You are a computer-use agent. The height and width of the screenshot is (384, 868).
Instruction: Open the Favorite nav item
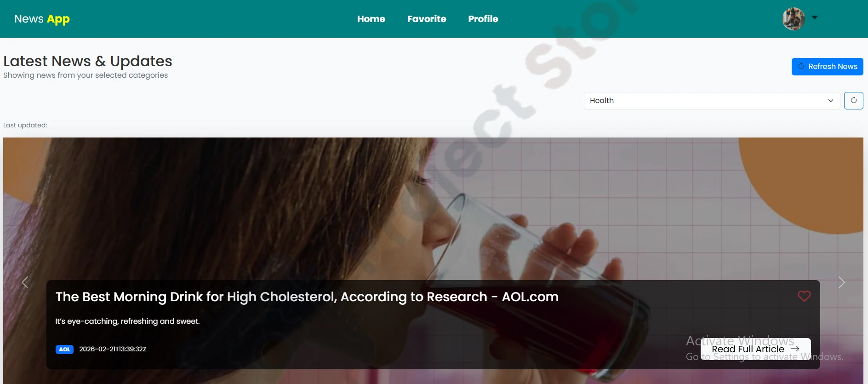pos(427,19)
